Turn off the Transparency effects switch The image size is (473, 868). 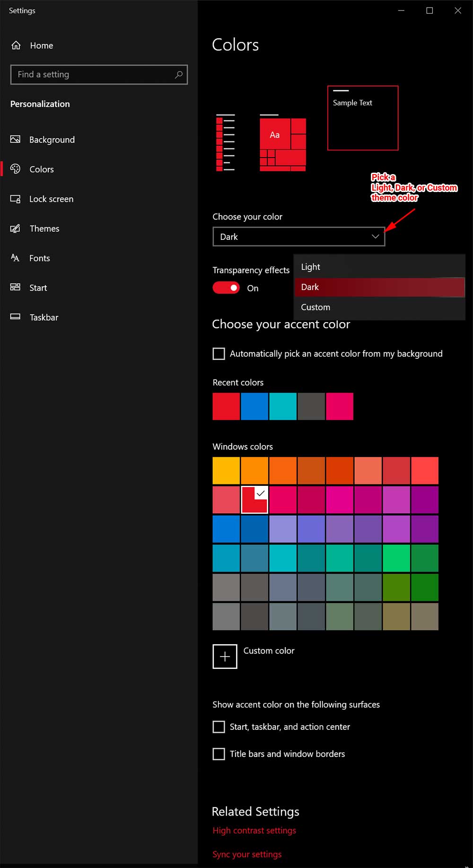tap(226, 288)
